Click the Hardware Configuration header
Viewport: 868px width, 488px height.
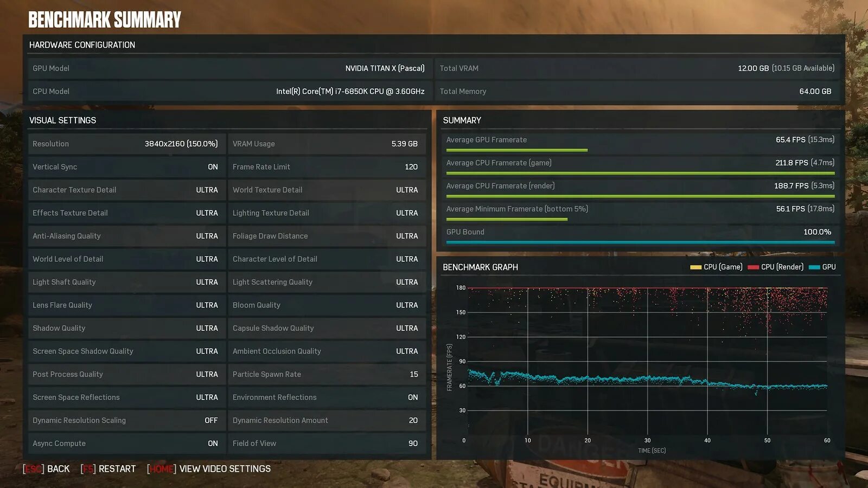pos(82,45)
